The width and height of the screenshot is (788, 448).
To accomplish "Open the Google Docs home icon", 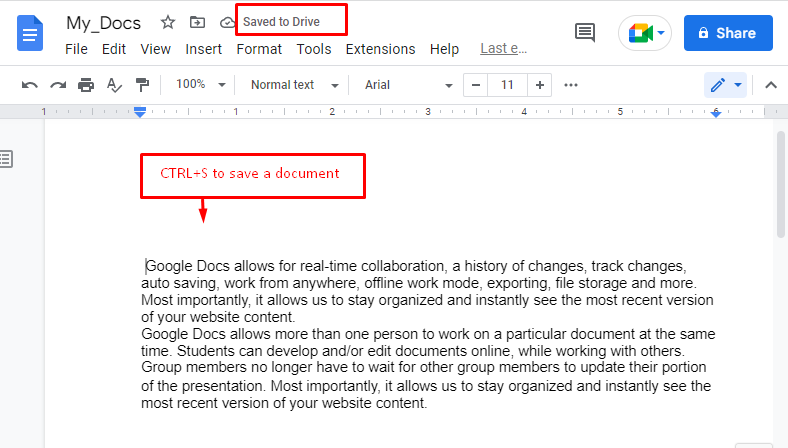I will point(30,33).
